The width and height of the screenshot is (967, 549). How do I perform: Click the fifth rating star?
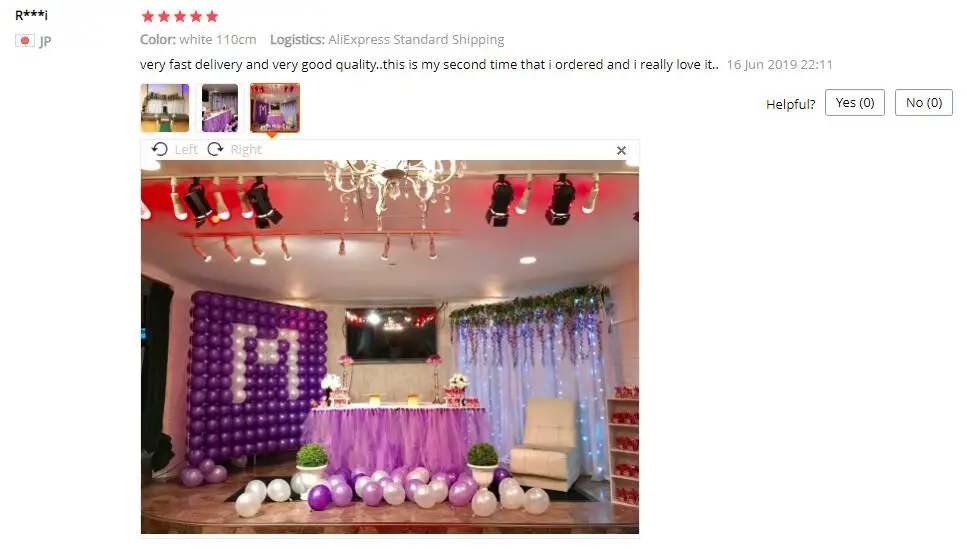coord(212,16)
